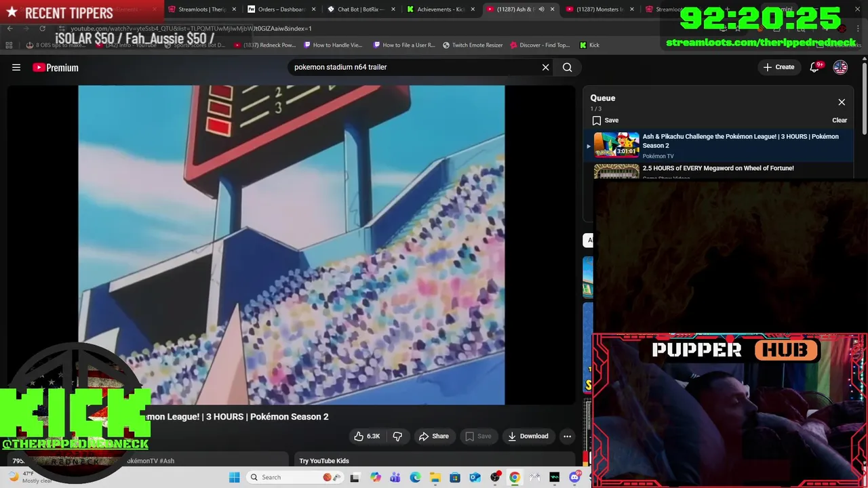Viewport: 868px width, 488px height.
Task: Open File Explorer from taskbar
Action: [435, 477]
